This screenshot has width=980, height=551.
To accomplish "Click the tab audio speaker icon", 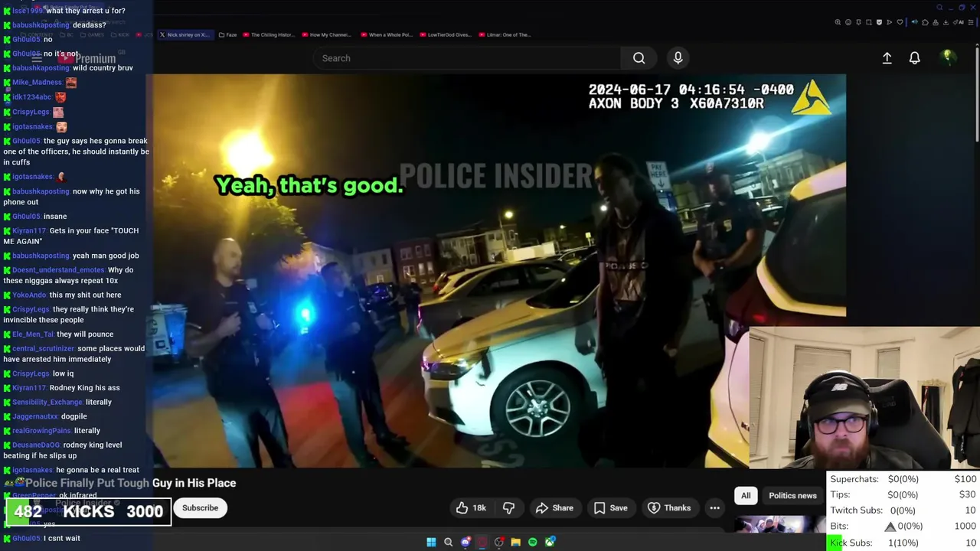I will pos(915,22).
